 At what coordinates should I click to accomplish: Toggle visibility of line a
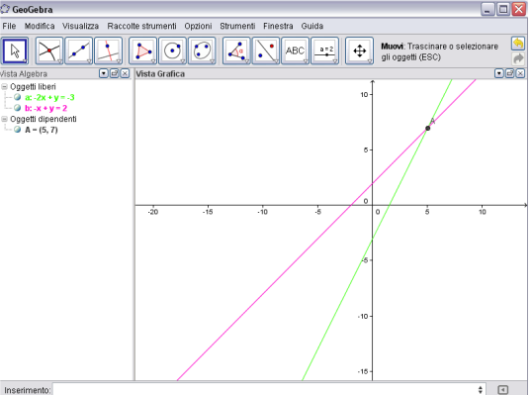pyautogui.click(x=17, y=97)
